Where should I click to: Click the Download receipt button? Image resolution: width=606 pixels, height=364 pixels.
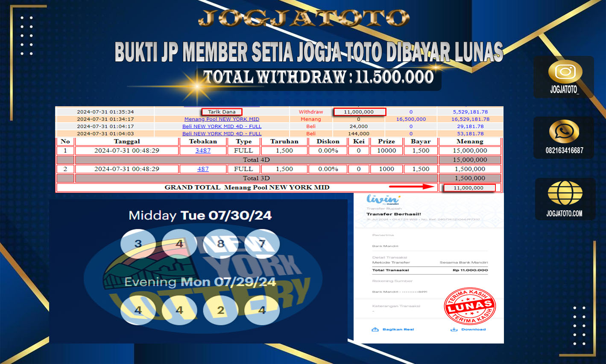(x=468, y=329)
